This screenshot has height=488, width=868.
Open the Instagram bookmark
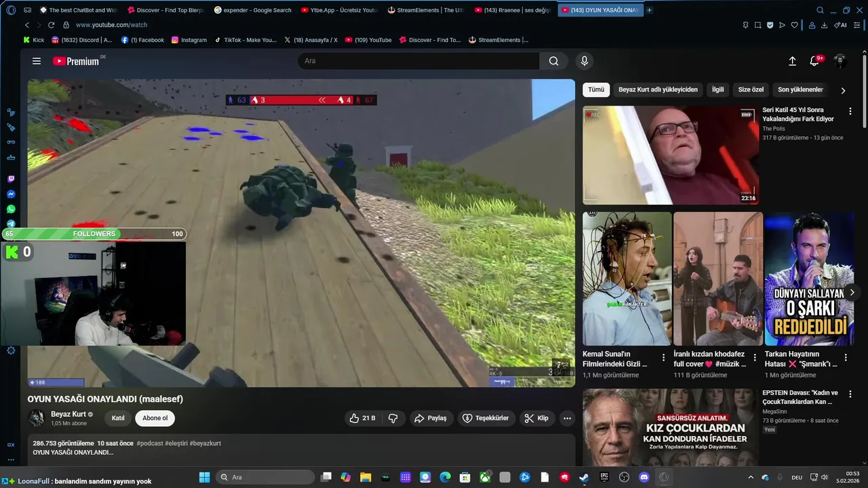189,40
